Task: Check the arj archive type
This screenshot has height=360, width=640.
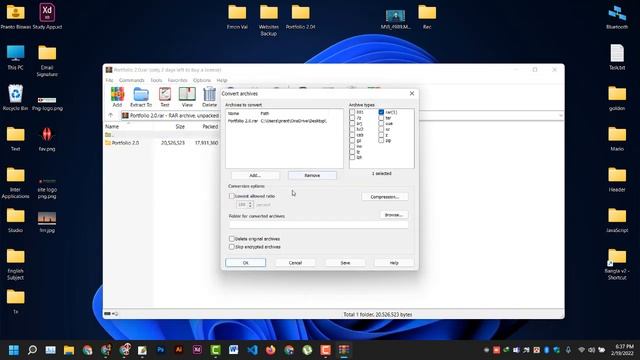Action: (x=352, y=123)
